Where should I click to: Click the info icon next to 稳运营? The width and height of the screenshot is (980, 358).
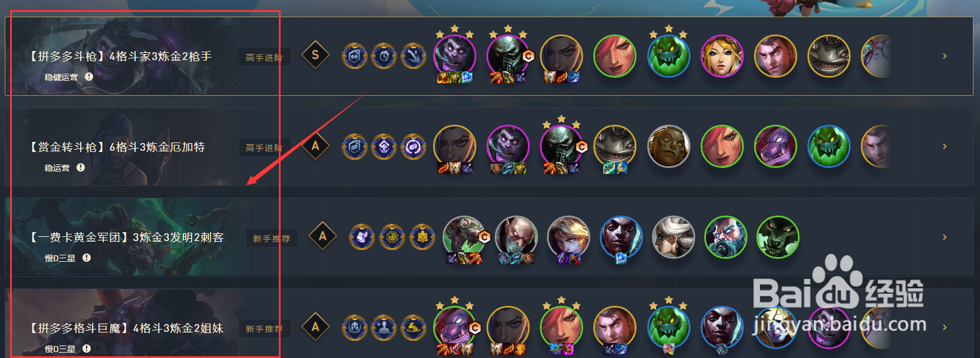[81, 167]
